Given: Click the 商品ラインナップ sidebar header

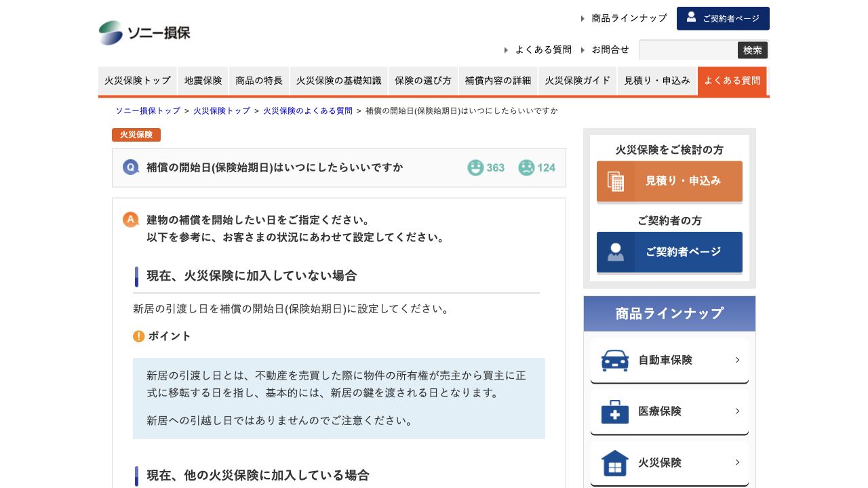Looking at the screenshot, I should point(669,314).
